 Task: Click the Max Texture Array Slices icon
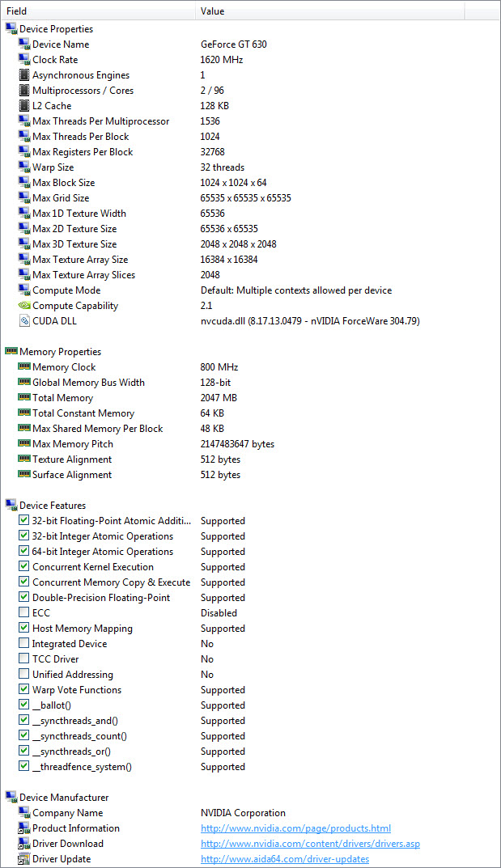(x=23, y=274)
